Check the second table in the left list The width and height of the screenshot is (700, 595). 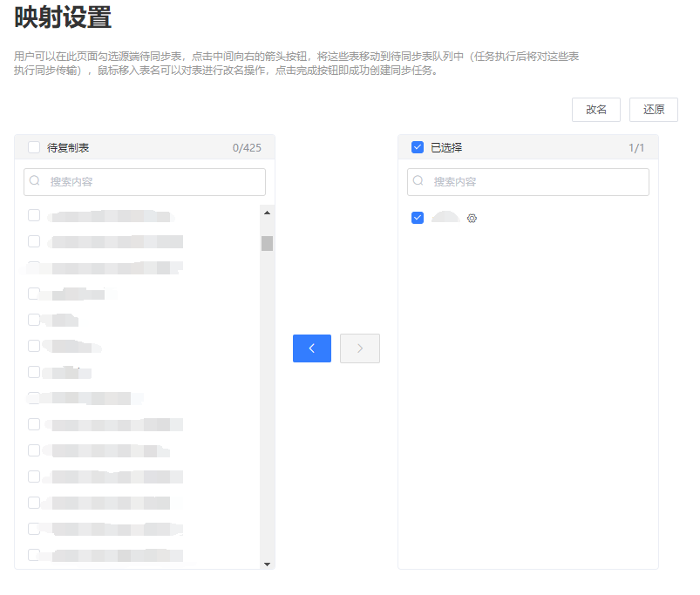(x=34, y=241)
